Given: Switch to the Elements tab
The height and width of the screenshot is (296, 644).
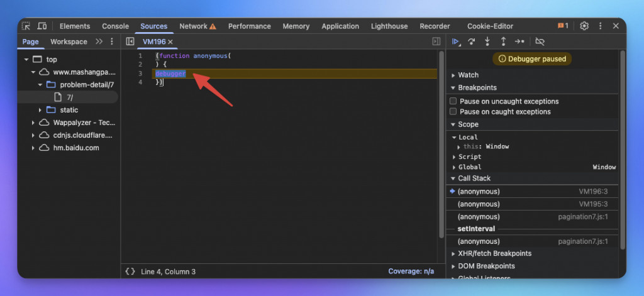Looking at the screenshot, I should tap(75, 26).
